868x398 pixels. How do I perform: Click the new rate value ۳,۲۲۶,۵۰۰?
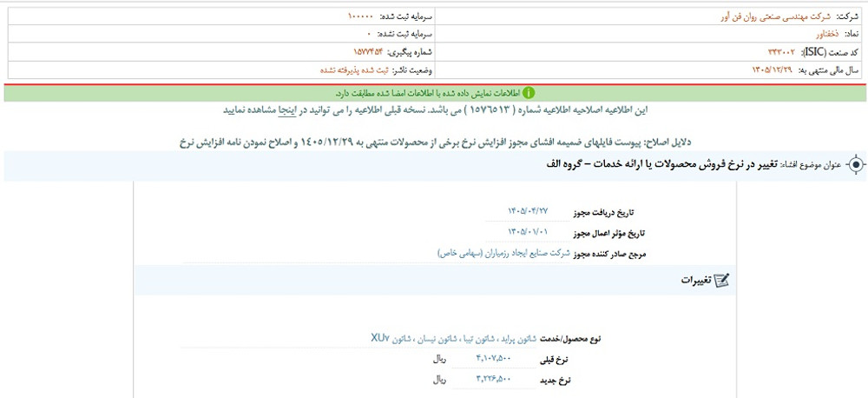click(x=493, y=379)
